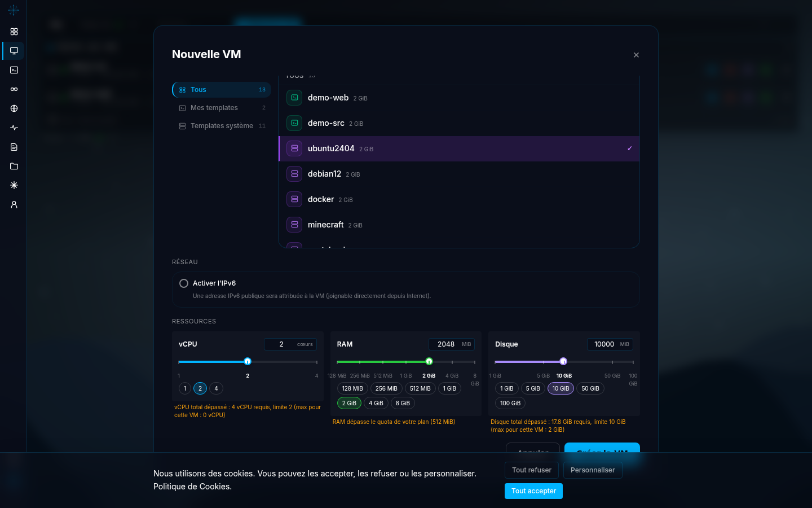Click Tout refuser in cookie banner
Screen dimensions: 812x508
click(x=532, y=470)
